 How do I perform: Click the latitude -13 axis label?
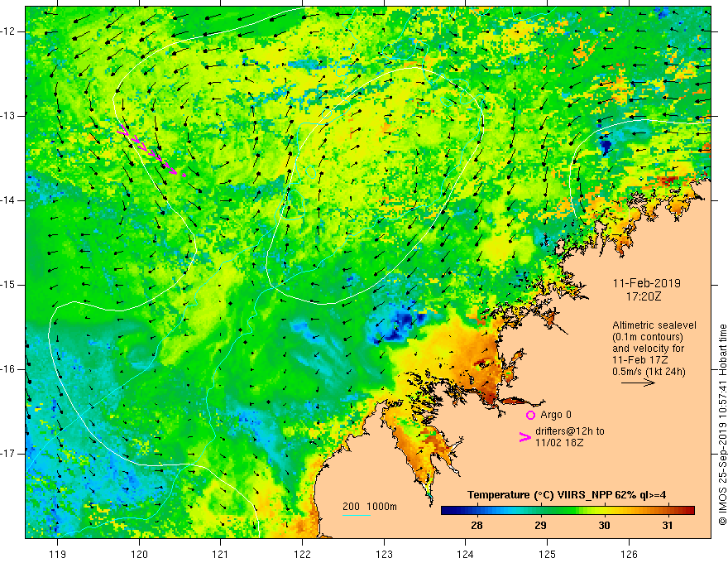pyautogui.click(x=8, y=116)
